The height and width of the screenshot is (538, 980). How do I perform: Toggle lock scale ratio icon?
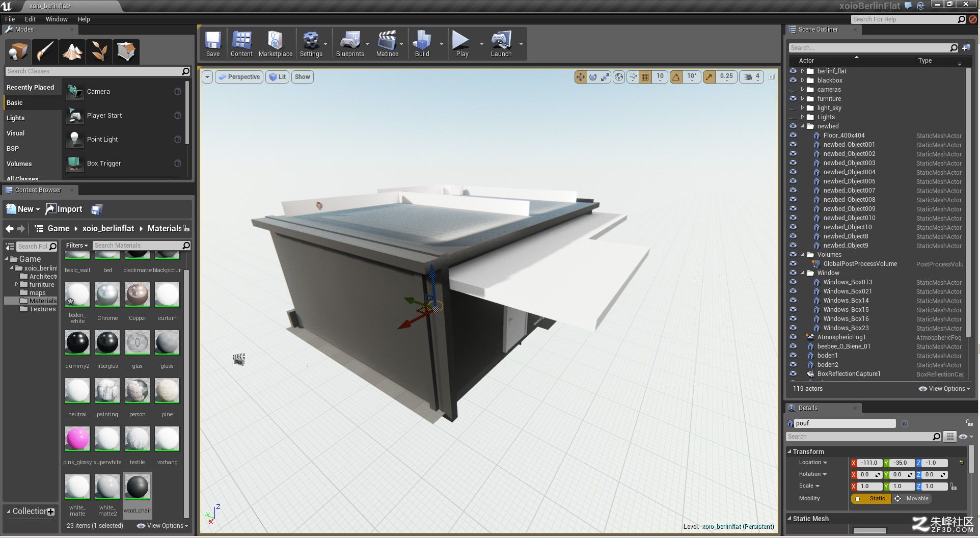[953, 487]
